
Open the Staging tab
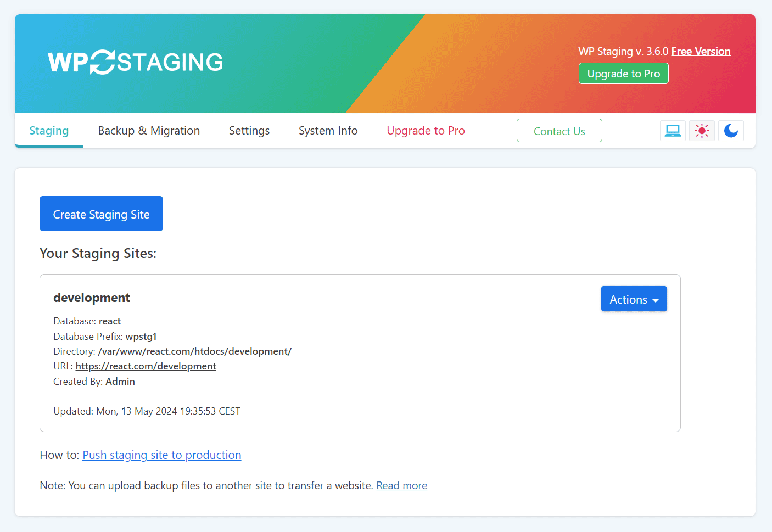pos(49,131)
